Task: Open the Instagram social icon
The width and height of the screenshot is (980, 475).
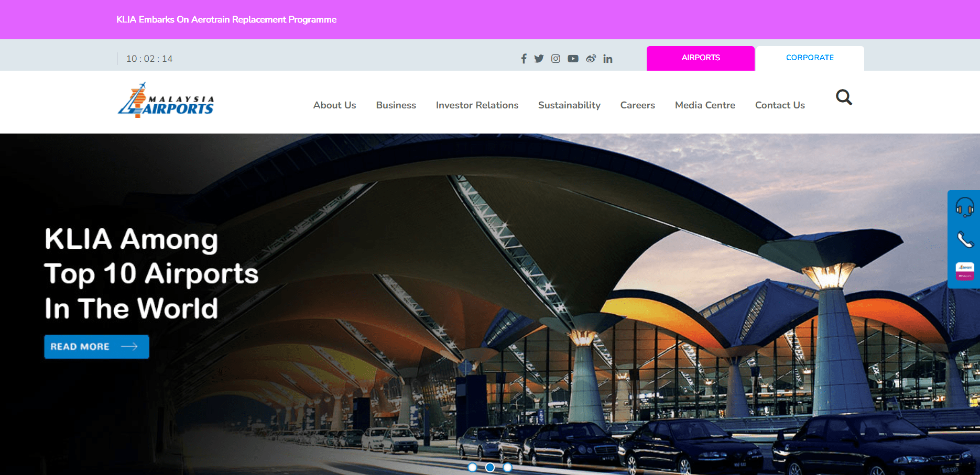Action: 556,59
